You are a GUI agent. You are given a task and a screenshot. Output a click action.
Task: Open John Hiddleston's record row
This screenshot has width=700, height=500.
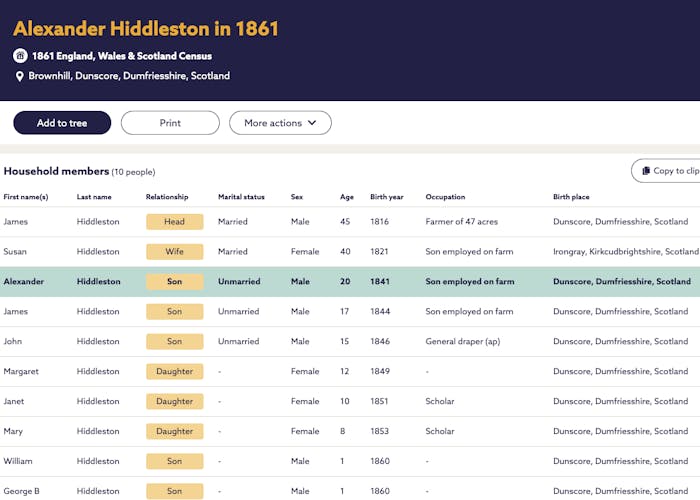350,342
